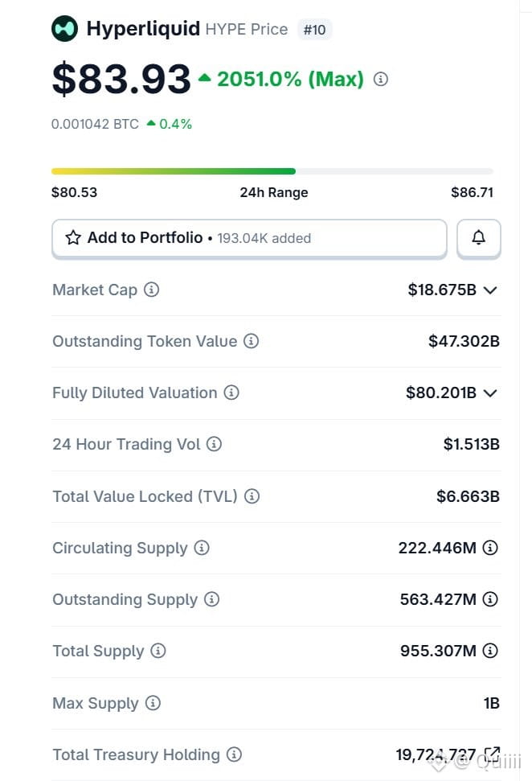
Task: Open Outstanding Token Value info icon
Action: coord(251,341)
